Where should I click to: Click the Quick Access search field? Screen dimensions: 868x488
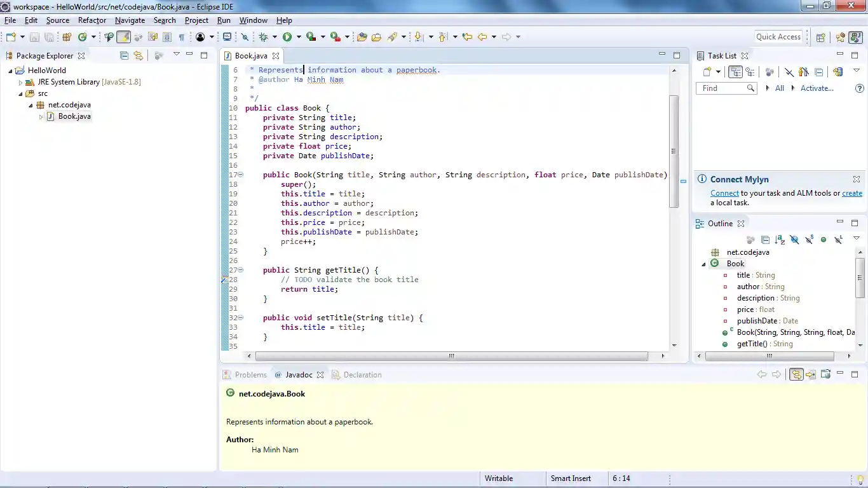click(778, 37)
